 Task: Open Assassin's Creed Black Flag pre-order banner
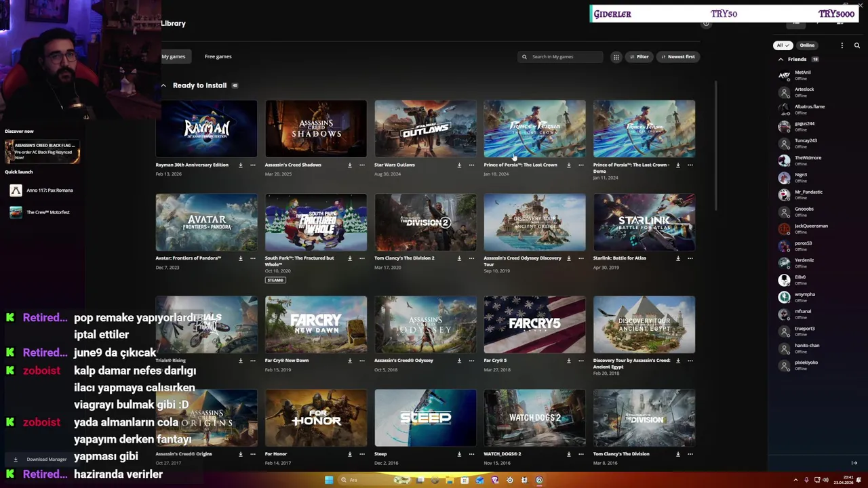point(42,151)
